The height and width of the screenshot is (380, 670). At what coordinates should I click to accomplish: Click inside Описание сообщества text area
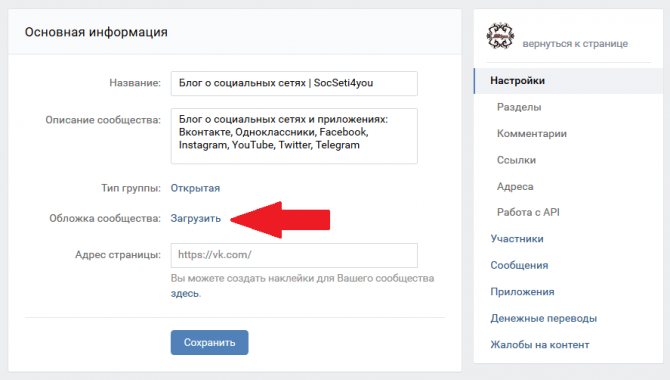(294, 136)
